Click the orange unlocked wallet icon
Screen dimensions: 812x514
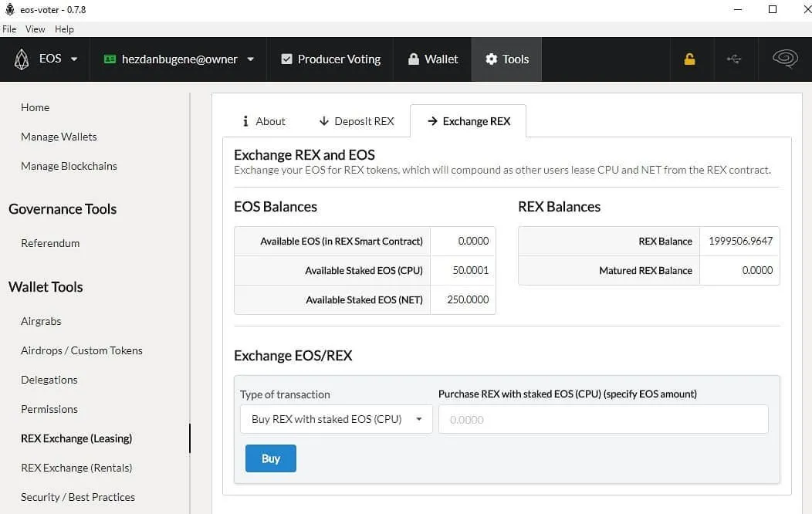689,59
